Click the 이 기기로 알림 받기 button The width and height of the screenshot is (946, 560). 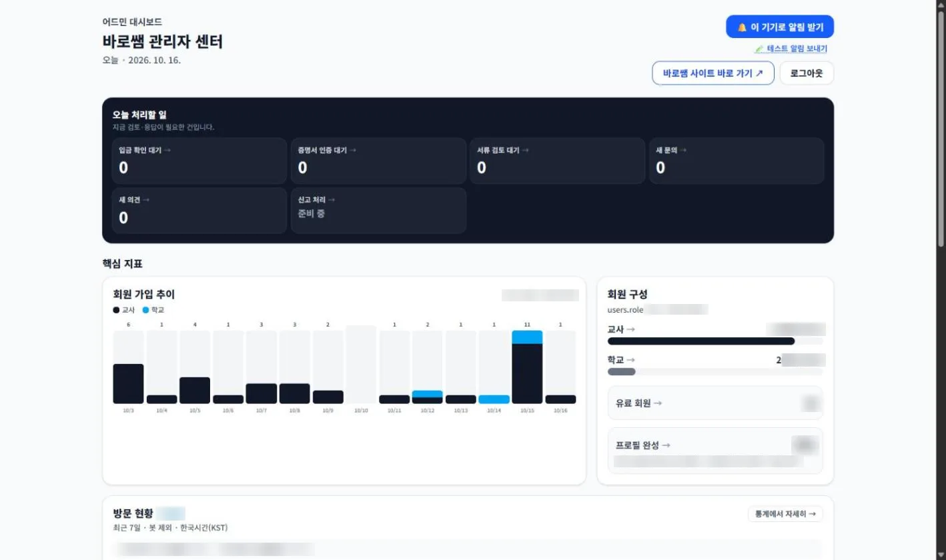coord(780,27)
